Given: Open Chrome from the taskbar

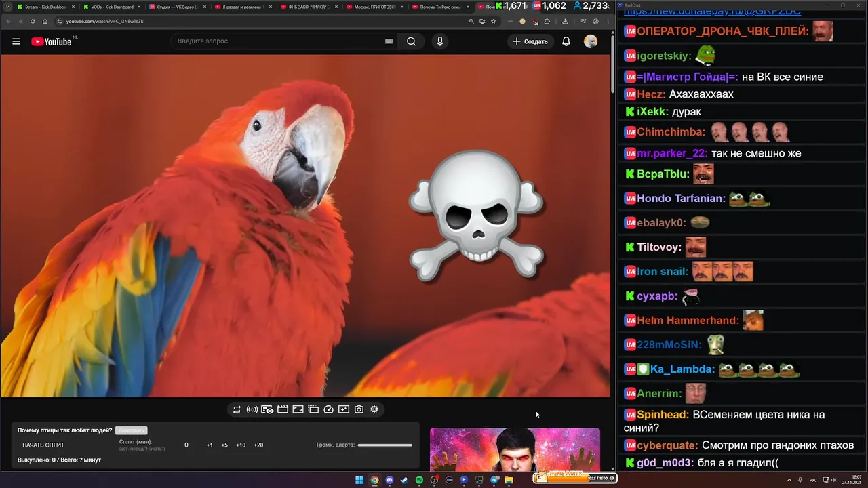Looking at the screenshot, I should 374,480.
